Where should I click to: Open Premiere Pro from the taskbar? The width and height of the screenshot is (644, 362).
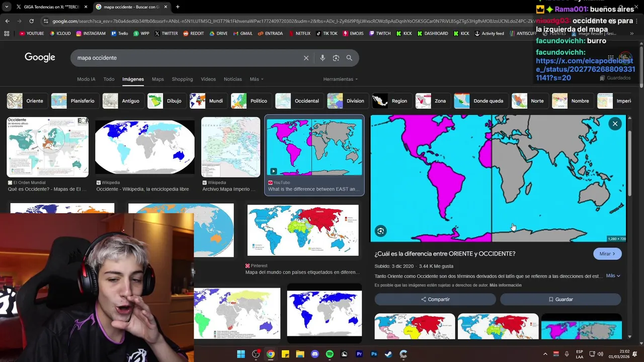click(359, 354)
